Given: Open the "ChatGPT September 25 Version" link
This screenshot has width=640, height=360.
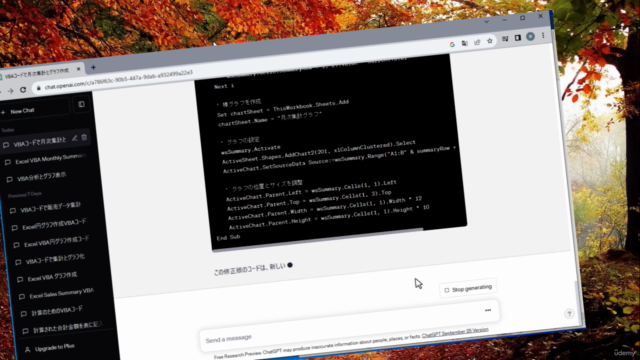Looking at the screenshot, I should point(455,332).
